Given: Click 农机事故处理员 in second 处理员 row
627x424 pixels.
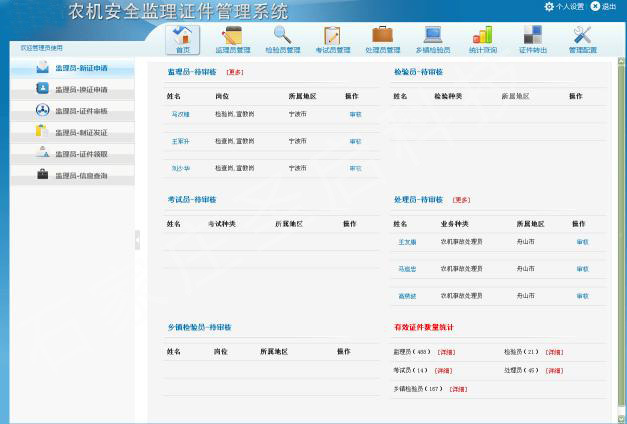Looking at the screenshot, I should coord(461,269).
